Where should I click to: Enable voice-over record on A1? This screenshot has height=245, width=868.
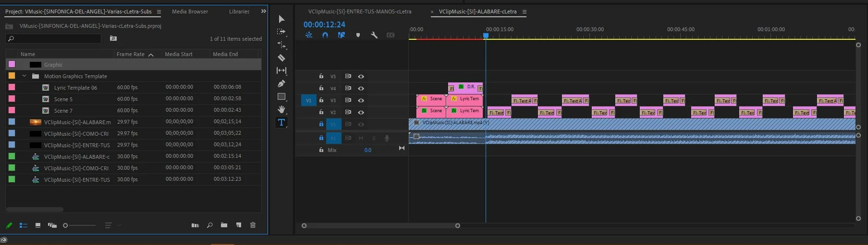point(387,138)
